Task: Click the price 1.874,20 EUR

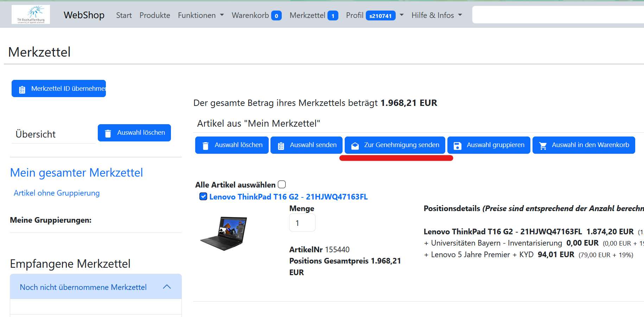Action: point(610,232)
